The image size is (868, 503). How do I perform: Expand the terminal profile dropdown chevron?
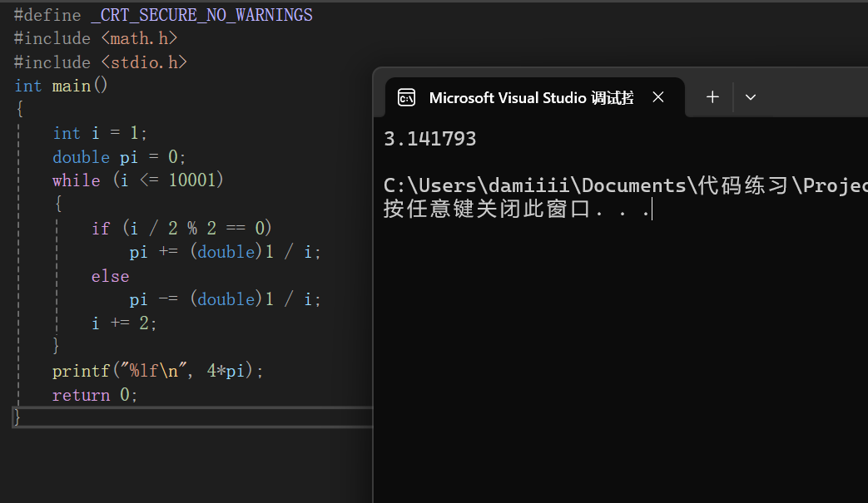(751, 97)
